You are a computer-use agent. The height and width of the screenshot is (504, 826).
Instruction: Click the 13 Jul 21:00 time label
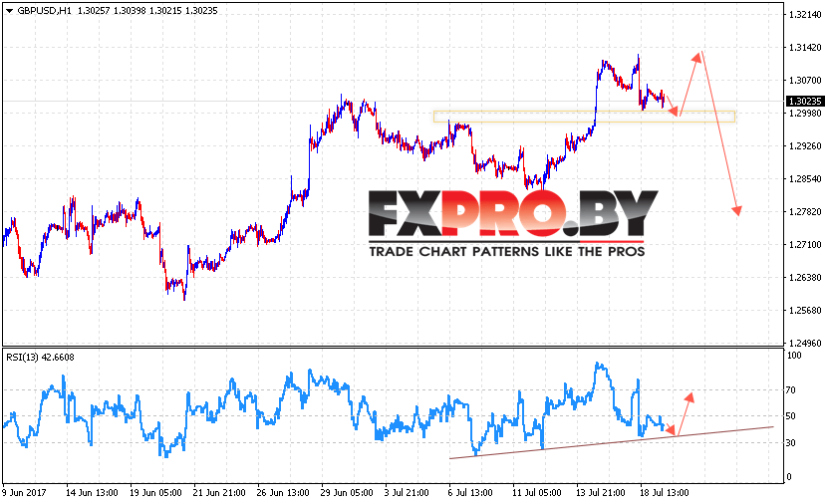601,493
